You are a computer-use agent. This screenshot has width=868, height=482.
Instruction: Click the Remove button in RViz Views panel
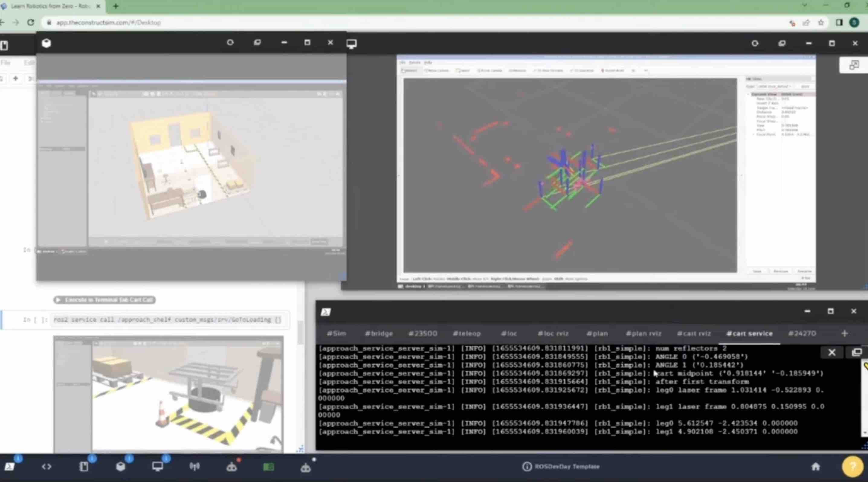coord(780,271)
